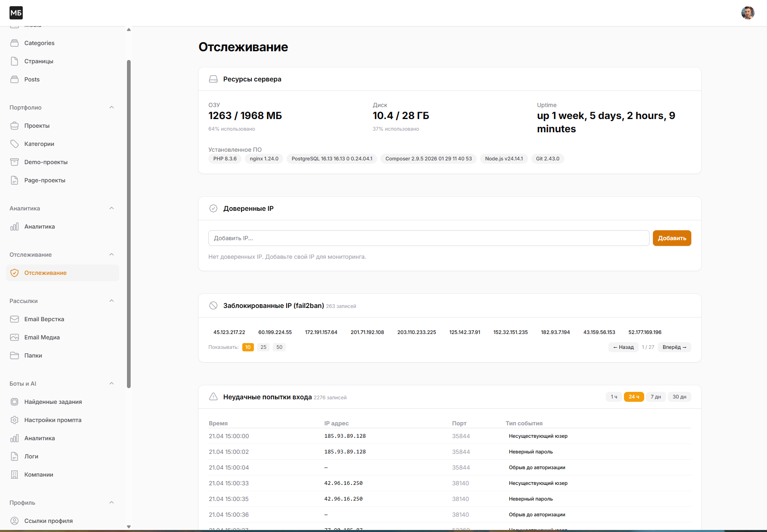
Task: Collapse the Аналитика sidebar group
Action: click(112, 208)
